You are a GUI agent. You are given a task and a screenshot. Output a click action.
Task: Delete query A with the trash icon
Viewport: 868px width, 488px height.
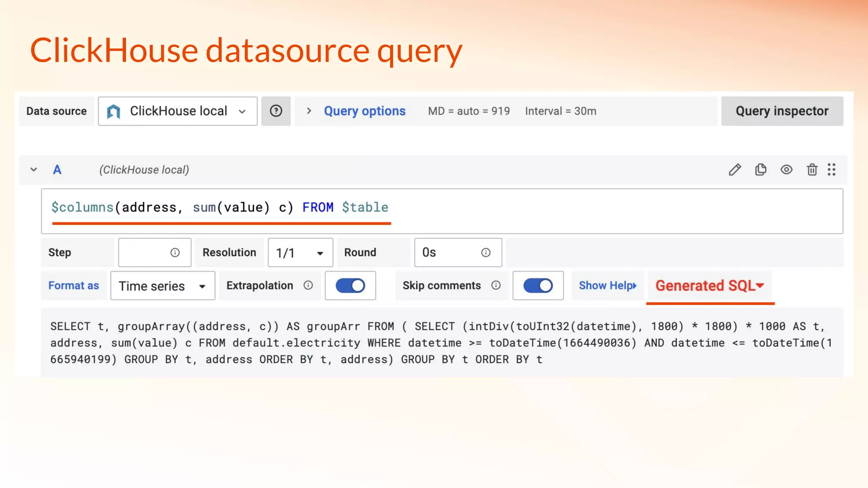point(812,169)
